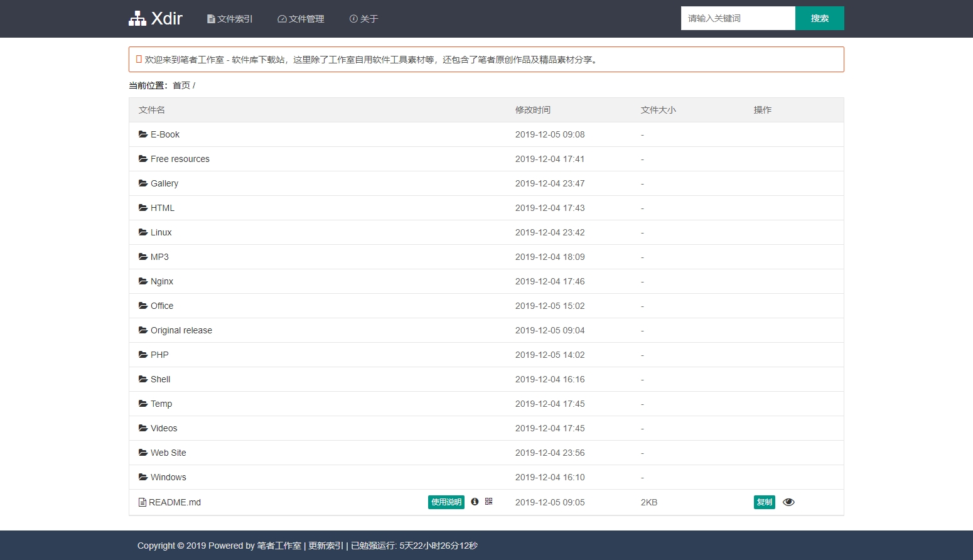Image resolution: width=973 pixels, height=560 pixels.
Task: Click the Nginx folder icon
Action: point(143,281)
